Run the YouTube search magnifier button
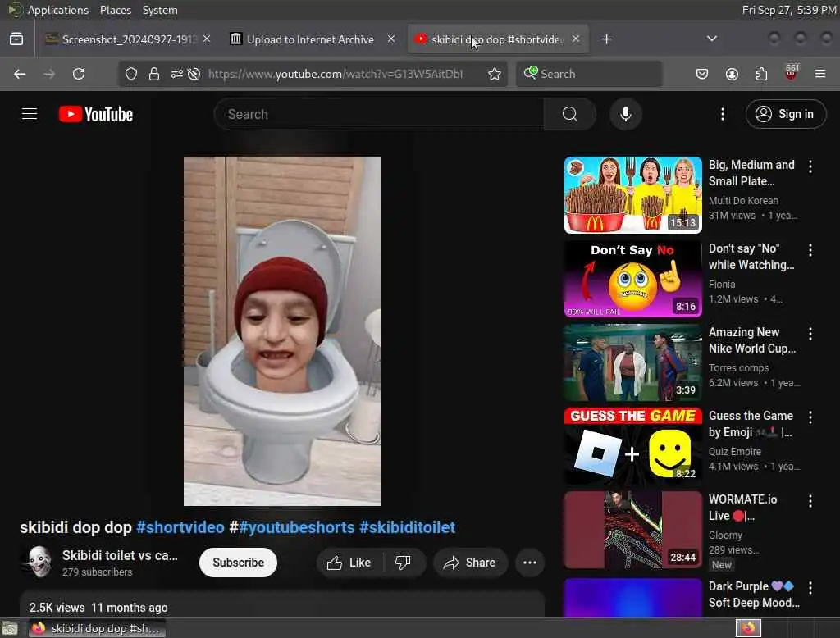The height and width of the screenshot is (638, 840). click(x=570, y=114)
